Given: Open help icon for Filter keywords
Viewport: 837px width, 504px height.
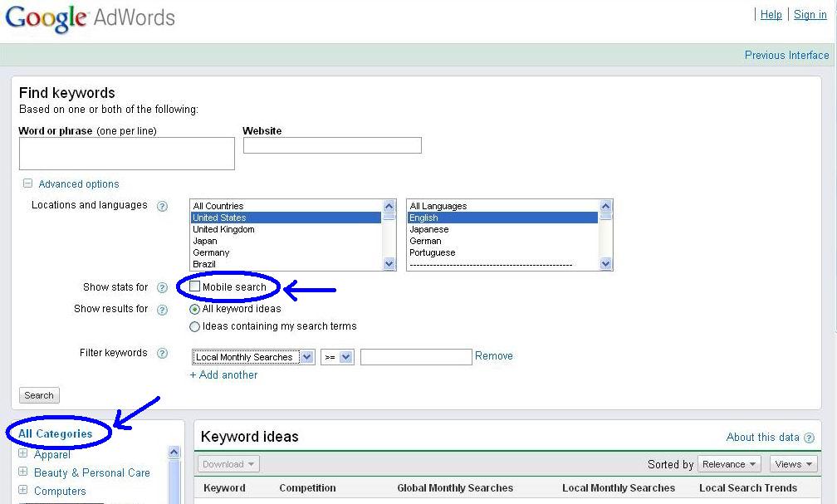Looking at the screenshot, I should point(162,353).
